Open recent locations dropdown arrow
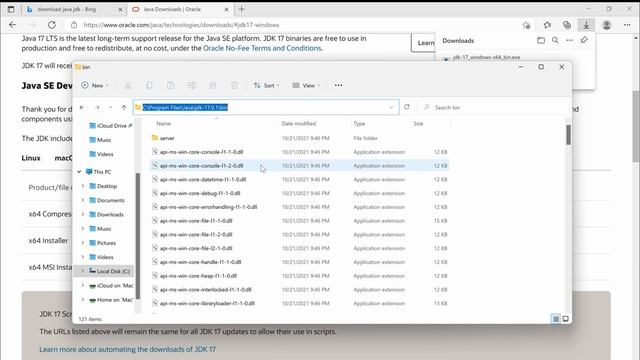 pyautogui.click(x=110, y=107)
